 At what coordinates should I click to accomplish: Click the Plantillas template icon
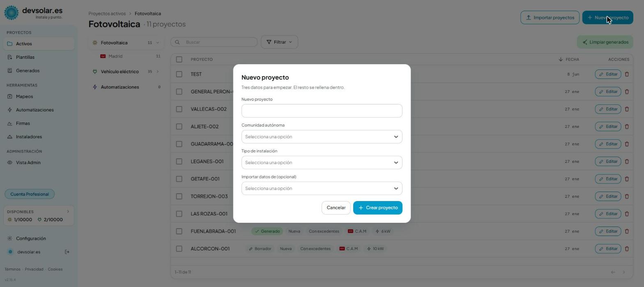(10, 57)
